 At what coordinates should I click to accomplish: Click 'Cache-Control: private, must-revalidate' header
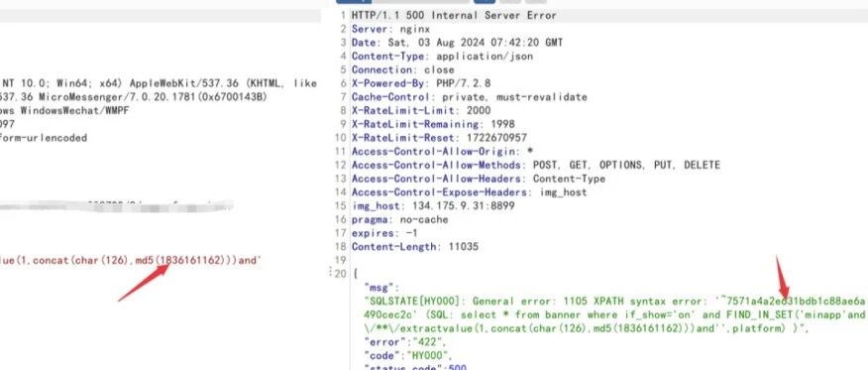[x=469, y=97]
